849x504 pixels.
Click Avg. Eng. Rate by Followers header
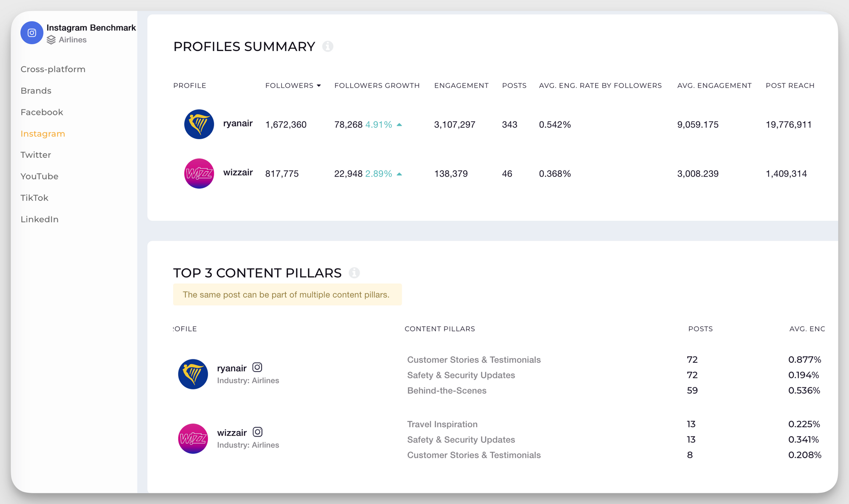pyautogui.click(x=600, y=86)
